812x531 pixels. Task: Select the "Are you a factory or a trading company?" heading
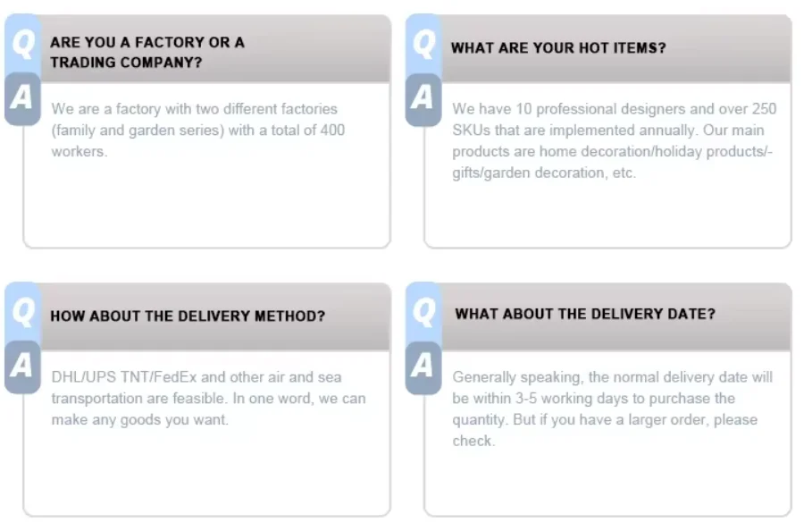[147, 52]
